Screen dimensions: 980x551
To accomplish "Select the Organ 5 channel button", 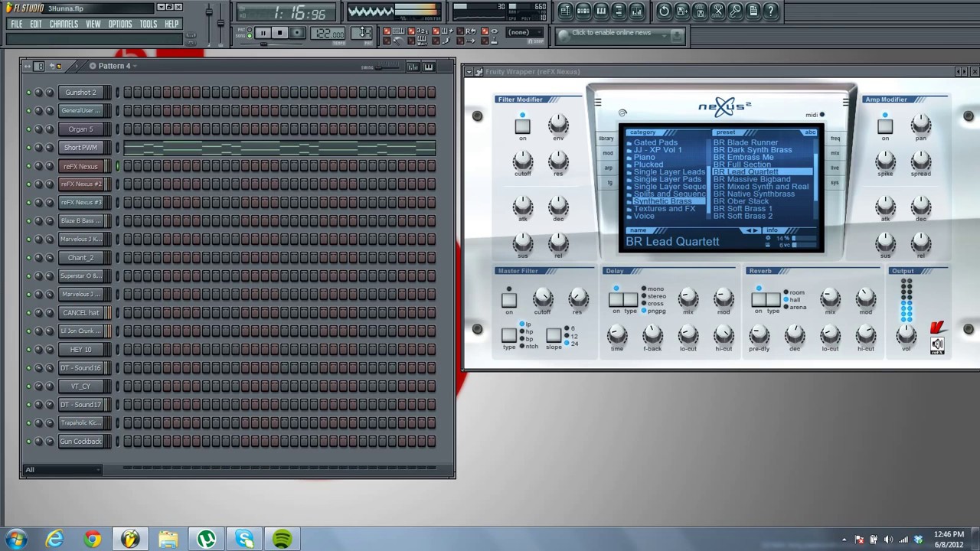I will click(x=80, y=129).
